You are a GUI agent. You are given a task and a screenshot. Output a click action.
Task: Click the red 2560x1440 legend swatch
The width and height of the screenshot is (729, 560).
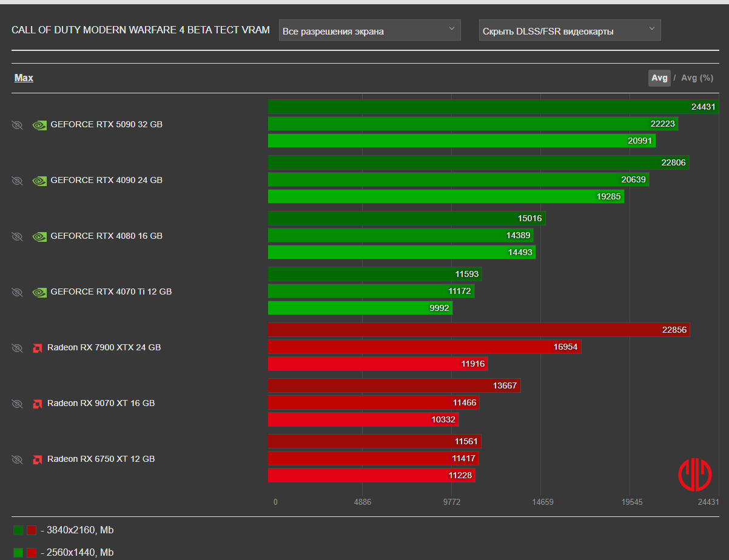pyautogui.click(x=32, y=553)
